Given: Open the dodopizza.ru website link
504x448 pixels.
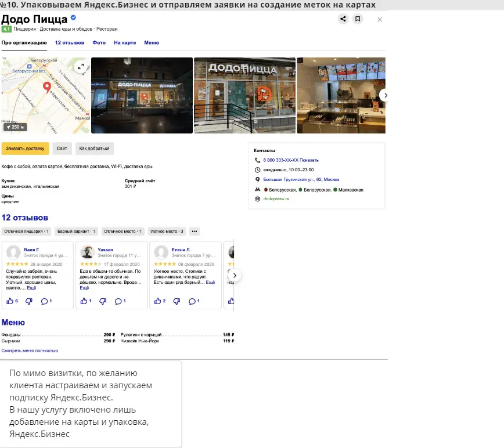Looking at the screenshot, I should tap(276, 199).
